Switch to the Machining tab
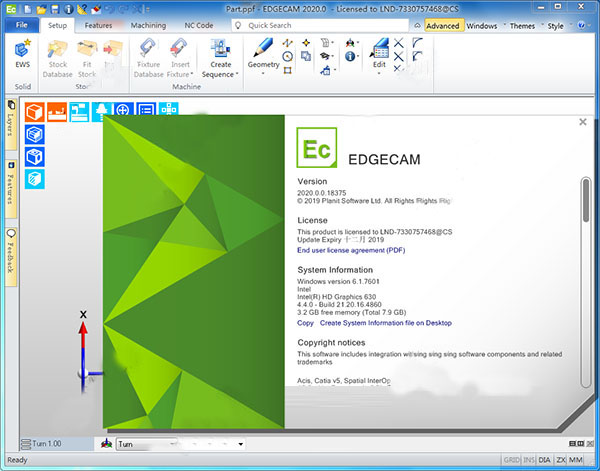Screen dimensions: 600x471 (x=148, y=24)
